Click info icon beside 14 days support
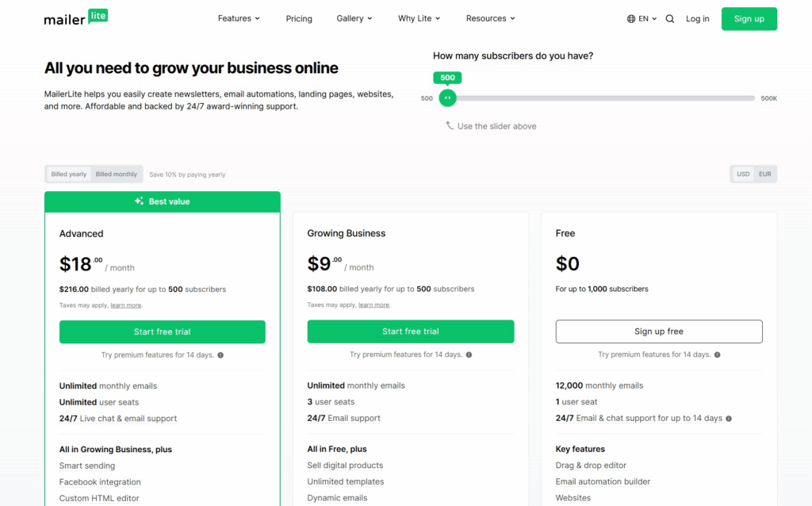 [729, 419]
